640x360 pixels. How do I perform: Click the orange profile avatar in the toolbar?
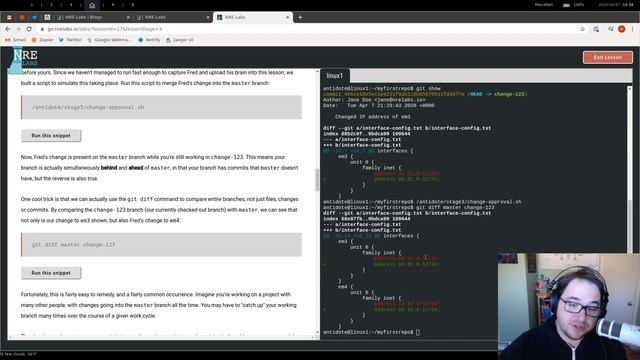tap(622, 29)
